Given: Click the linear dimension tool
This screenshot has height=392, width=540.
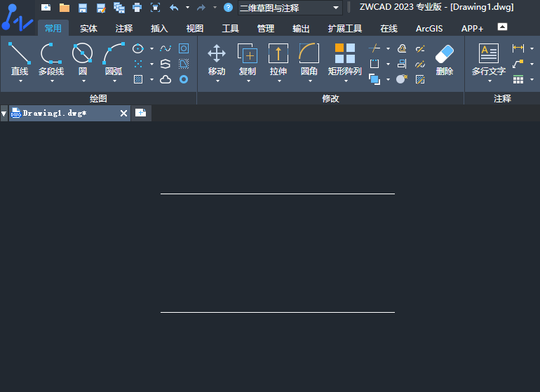Looking at the screenshot, I should 518,48.
